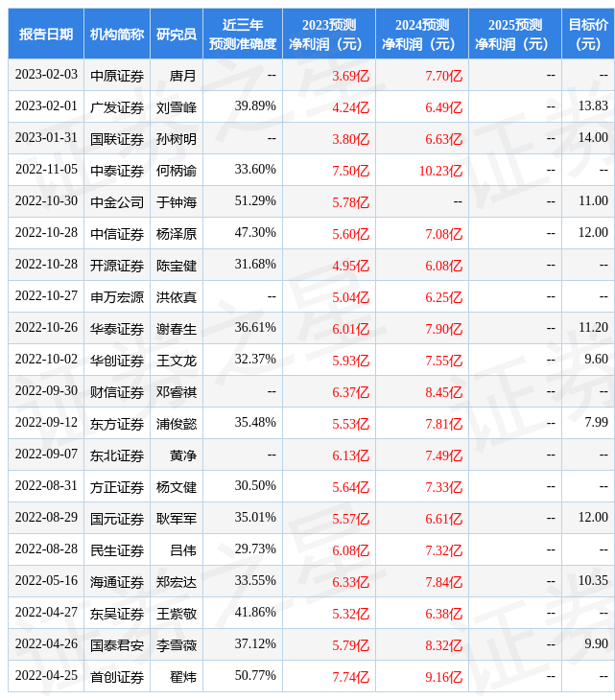
Task: Select the 东方证券 institution cell
Action: [117, 424]
